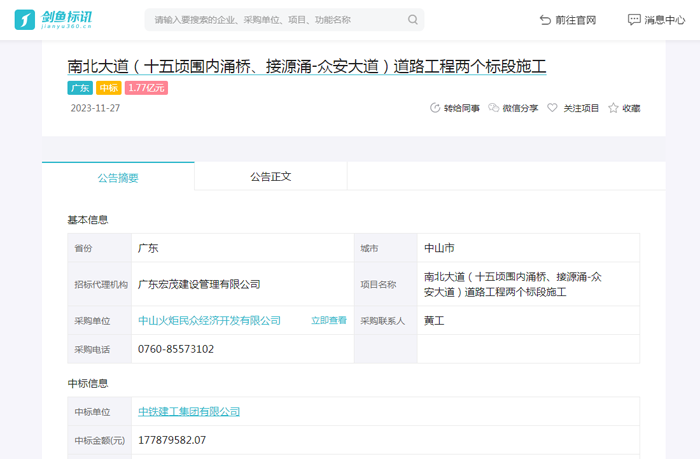
Task: Open 消息中心 message icon
Action: pyautogui.click(x=633, y=20)
